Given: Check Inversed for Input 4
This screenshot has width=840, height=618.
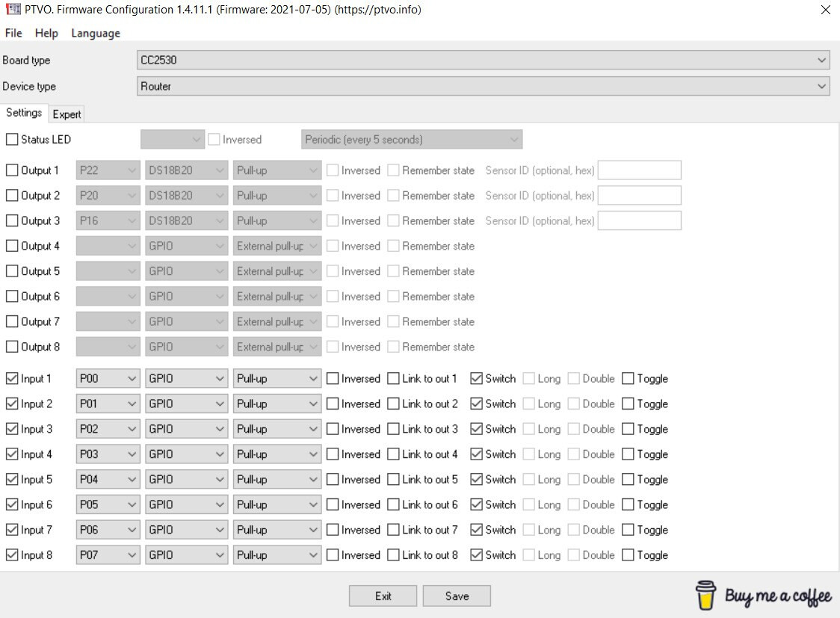Looking at the screenshot, I should tap(333, 454).
